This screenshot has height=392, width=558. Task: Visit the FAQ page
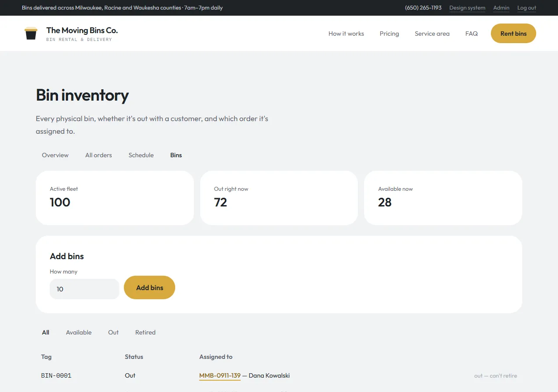point(472,34)
